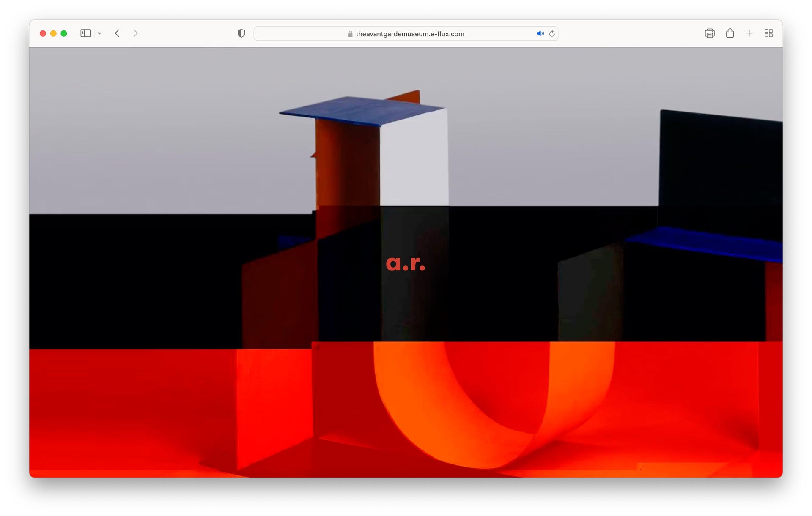This screenshot has width=812, height=516.
Task: Click the padlock icon in address bar
Action: click(350, 34)
